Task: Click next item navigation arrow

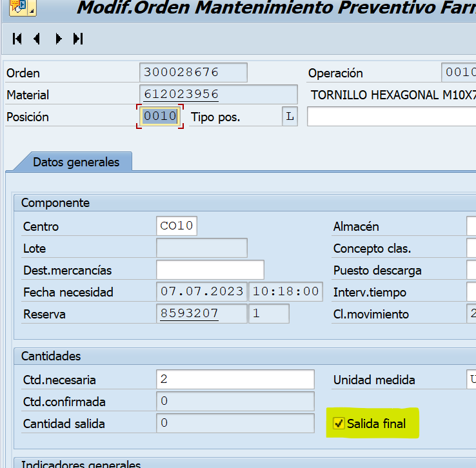Action: pos(58,39)
